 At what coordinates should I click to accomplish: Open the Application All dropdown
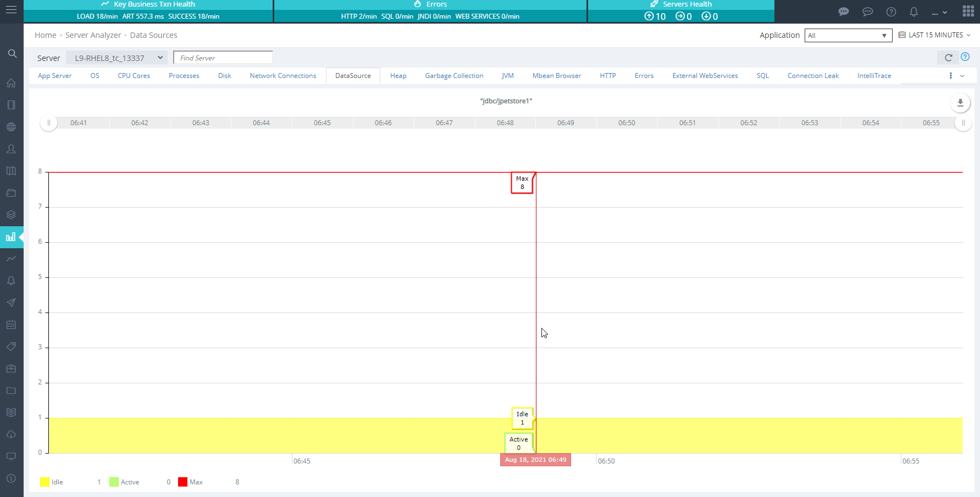click(848, 35)
